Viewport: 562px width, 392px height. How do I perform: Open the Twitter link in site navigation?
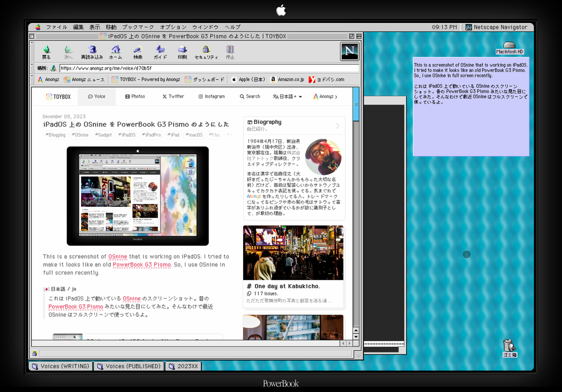point(173,96)
